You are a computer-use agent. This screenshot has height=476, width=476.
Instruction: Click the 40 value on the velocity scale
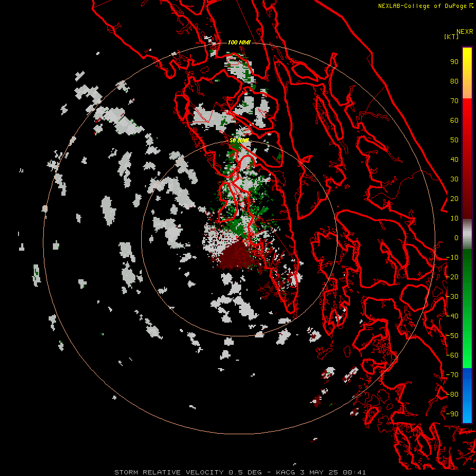pyautogui.click(x=454, y=159)
